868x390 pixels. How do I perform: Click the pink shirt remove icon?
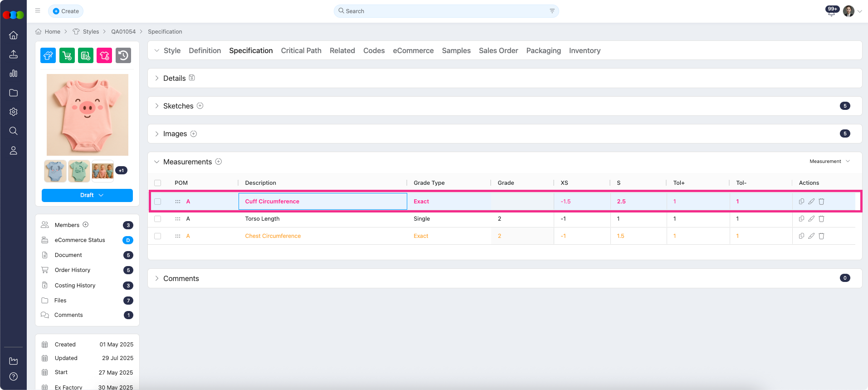(104, 55)
